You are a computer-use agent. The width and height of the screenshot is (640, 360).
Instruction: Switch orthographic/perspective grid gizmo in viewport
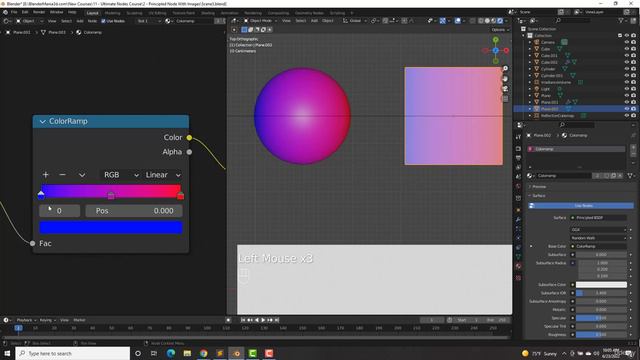505,98
